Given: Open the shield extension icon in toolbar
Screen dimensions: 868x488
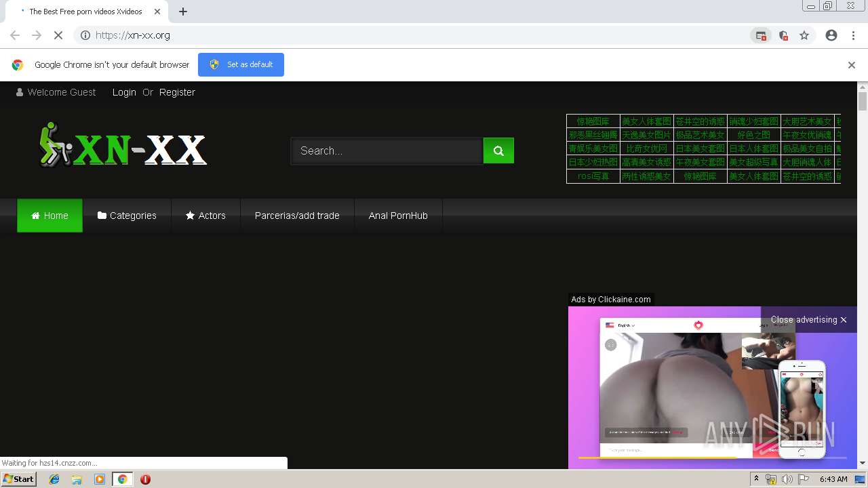Looking at the screenshot, I should pyautogui.click(x=783, y=35).
